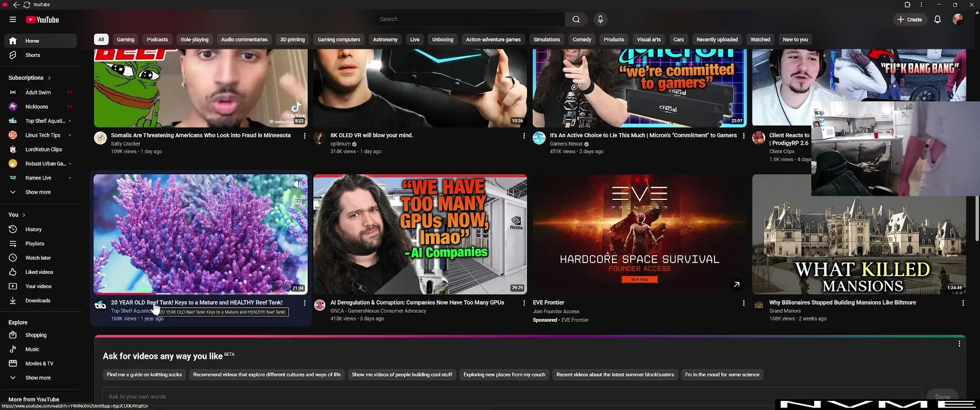
Task: Expand the You section header
Action: [17, 215]
